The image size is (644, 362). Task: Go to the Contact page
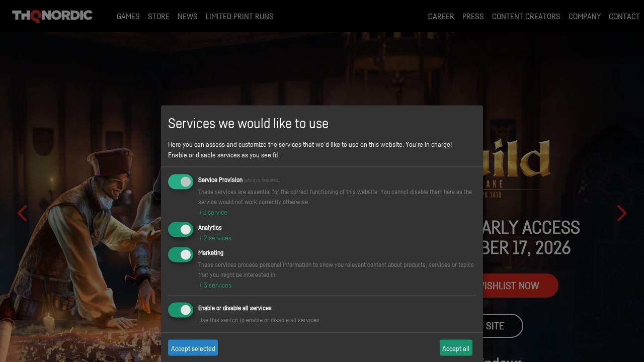tap(624, 16)
